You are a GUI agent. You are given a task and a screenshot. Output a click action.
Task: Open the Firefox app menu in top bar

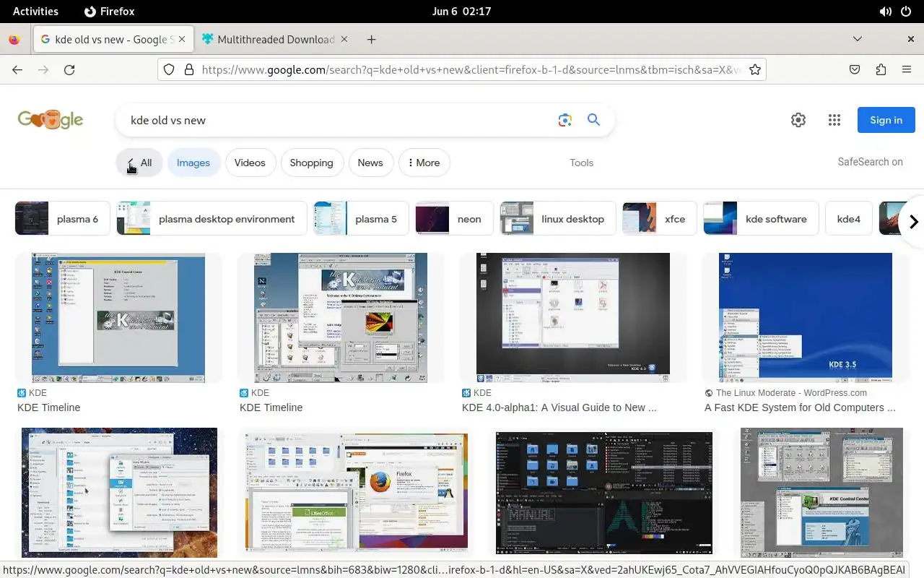pyautogui.click(x=110, y=11)
